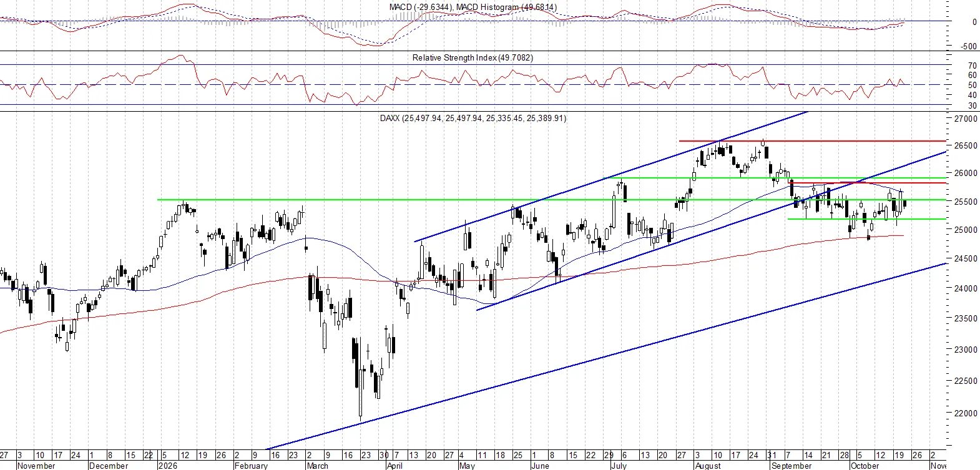Click the July month label

619,466
